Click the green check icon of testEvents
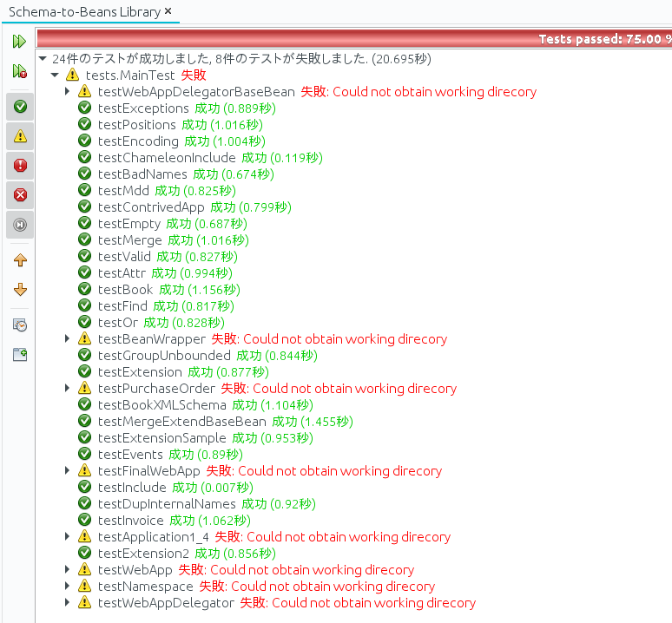 click(x=85, y=454)
